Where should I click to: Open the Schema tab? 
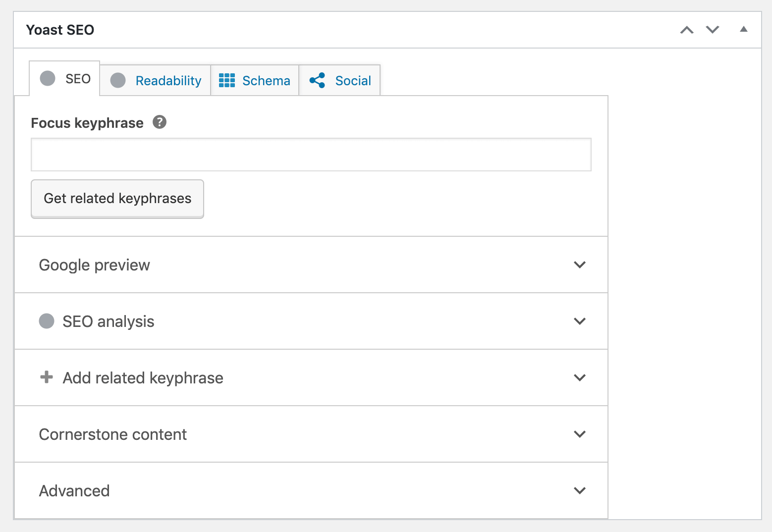[x=255, y=80]
